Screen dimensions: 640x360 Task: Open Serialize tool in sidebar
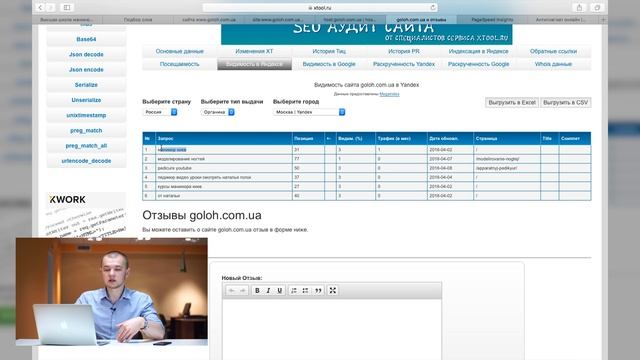86,85
